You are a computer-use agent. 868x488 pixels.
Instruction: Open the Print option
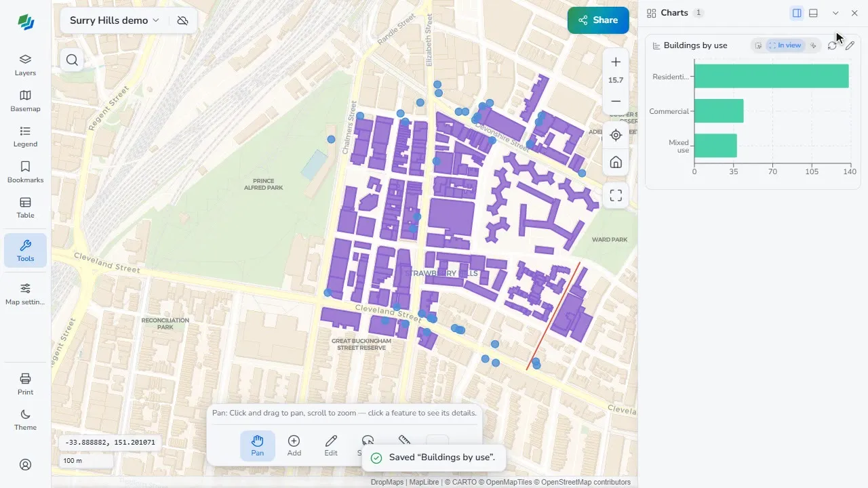point(25,384)
